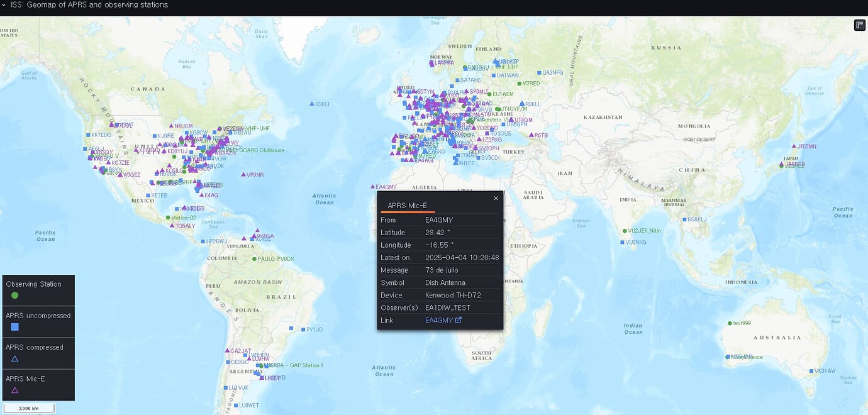Select the VP9NR station marker in the Atlantic

coord(244,174)
